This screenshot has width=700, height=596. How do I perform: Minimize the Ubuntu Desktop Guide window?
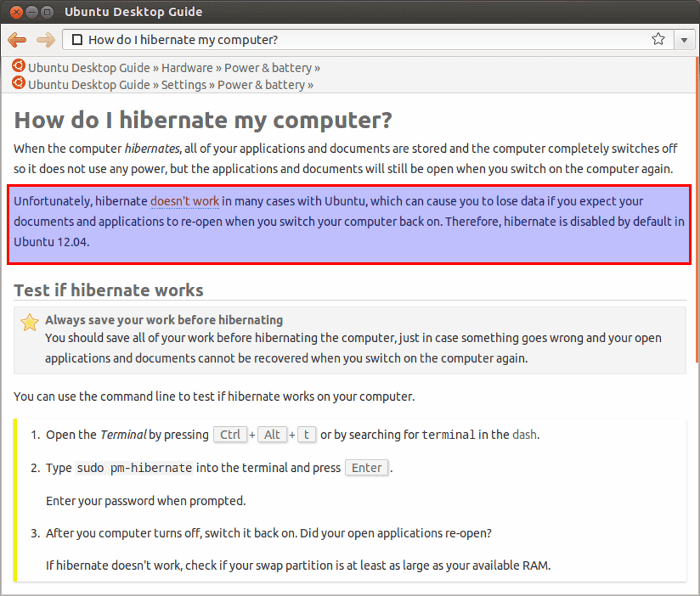click(x=32, y=12)
